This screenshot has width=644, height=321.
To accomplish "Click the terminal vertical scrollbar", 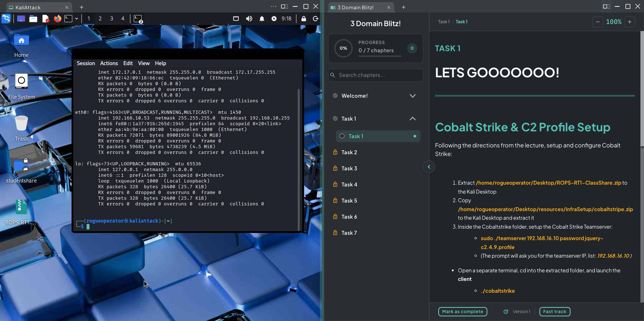I will [299, 159].
